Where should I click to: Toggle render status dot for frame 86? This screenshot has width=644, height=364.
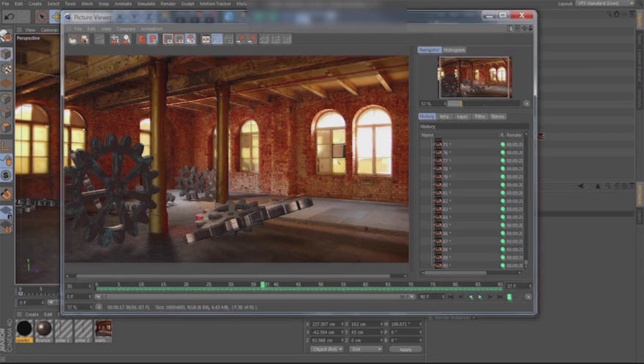click(502, 234)
